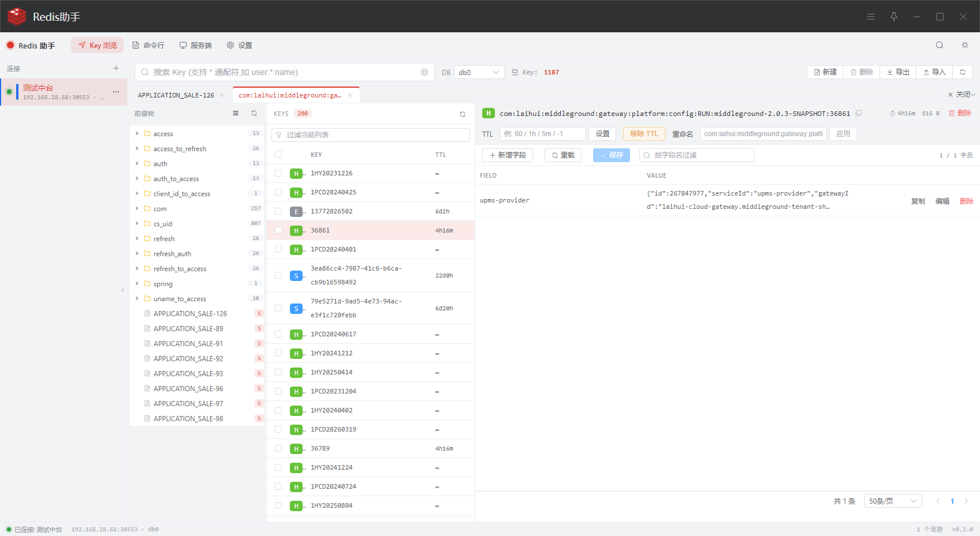Screen dimensions: 980x536
Task: Open the 测试中台 connection more options
Action: click(x=116, y=92)
